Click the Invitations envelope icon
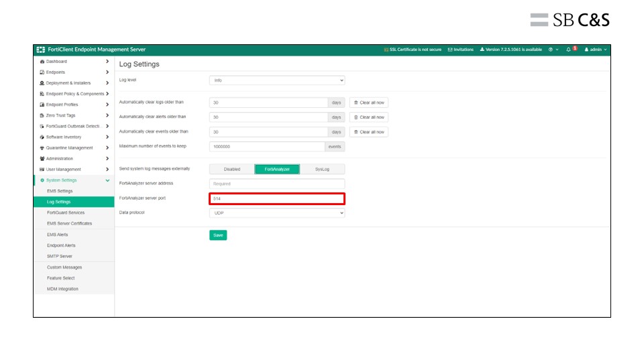The height and width of the screenshot is (362, 644). click(450, 50)
